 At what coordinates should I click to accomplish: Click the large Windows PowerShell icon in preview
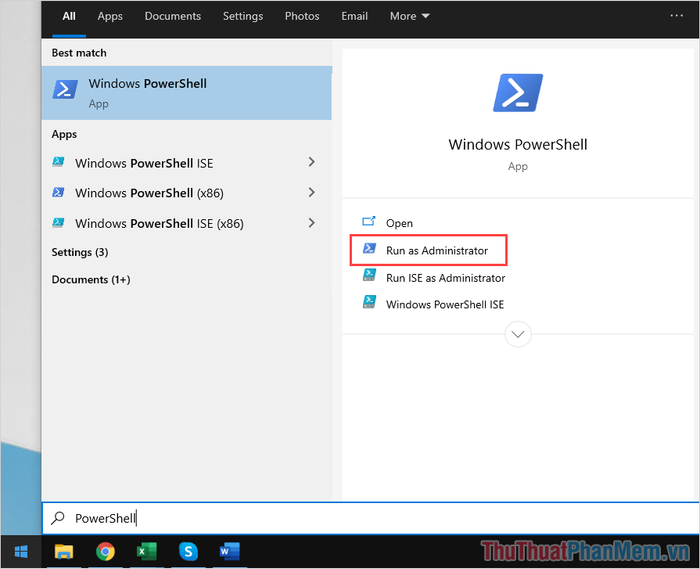517,93
